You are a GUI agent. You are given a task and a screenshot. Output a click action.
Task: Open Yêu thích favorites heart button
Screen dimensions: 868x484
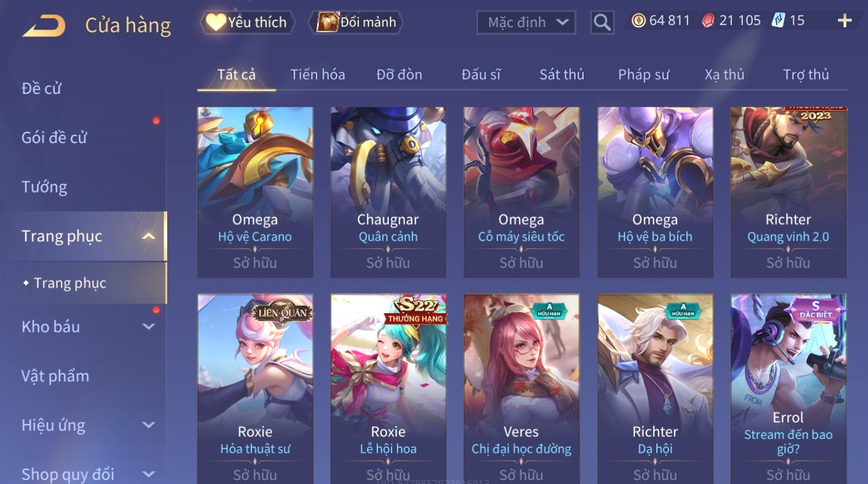(247, 22)
